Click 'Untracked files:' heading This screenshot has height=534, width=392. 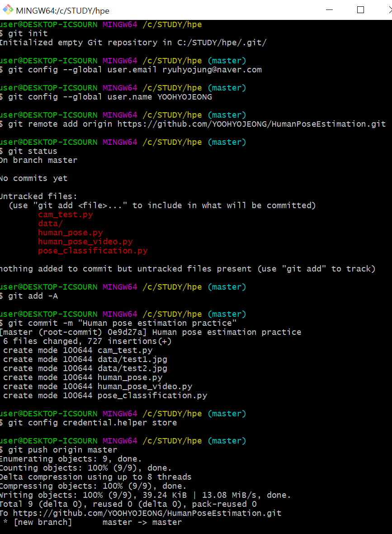[x=38, y=196]
